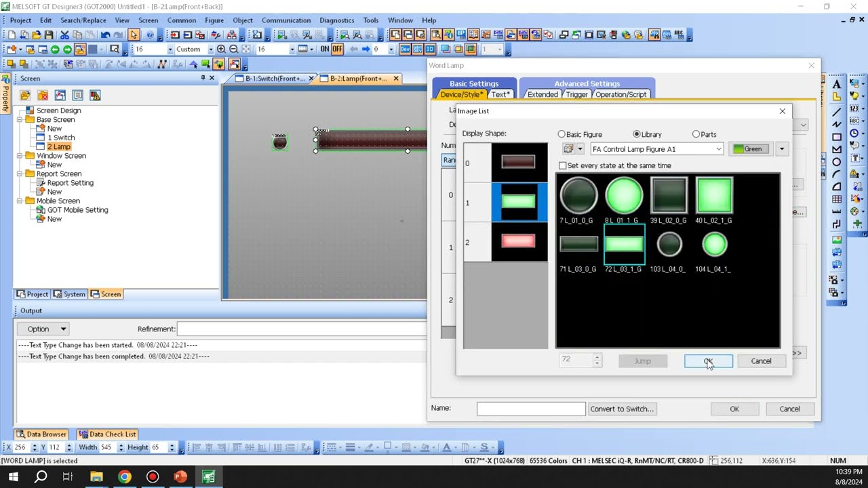Click the green Next Screen arrow
This screenshot has width=868, height=488.
tap(67, 49)
